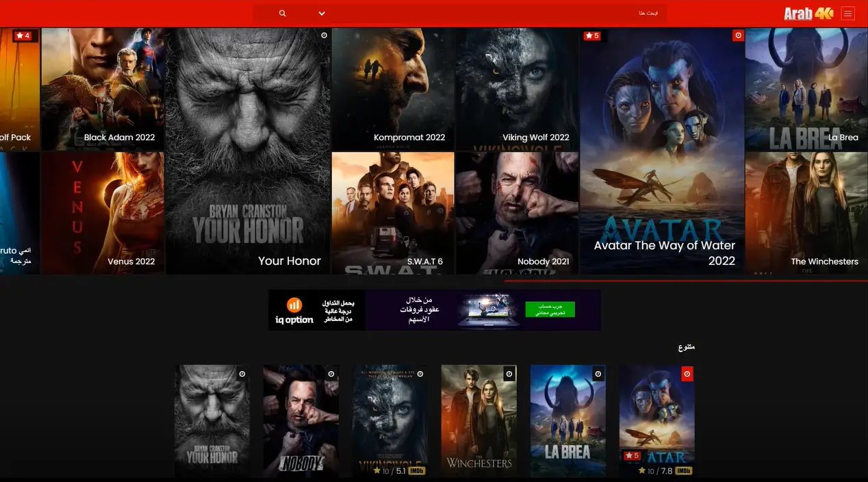Click the 'متنوع' section heading
Screen dimensions: 868x482
tap(687, 347)
